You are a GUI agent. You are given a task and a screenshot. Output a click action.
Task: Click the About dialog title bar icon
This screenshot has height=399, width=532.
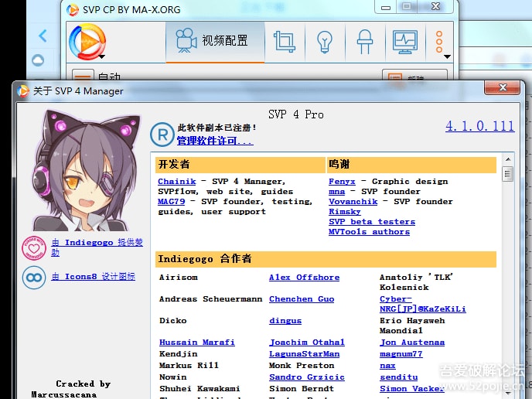pyautogui.click(x=23, y=91)
